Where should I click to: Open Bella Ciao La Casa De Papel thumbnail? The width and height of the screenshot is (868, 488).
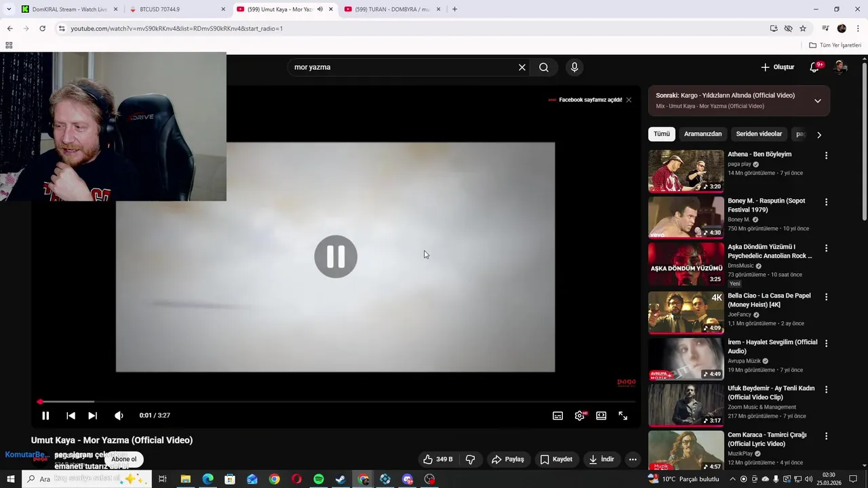[686, 312]
